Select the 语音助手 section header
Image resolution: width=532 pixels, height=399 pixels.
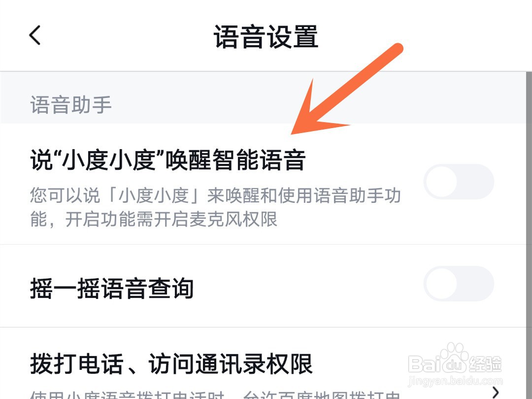(71, 104)
